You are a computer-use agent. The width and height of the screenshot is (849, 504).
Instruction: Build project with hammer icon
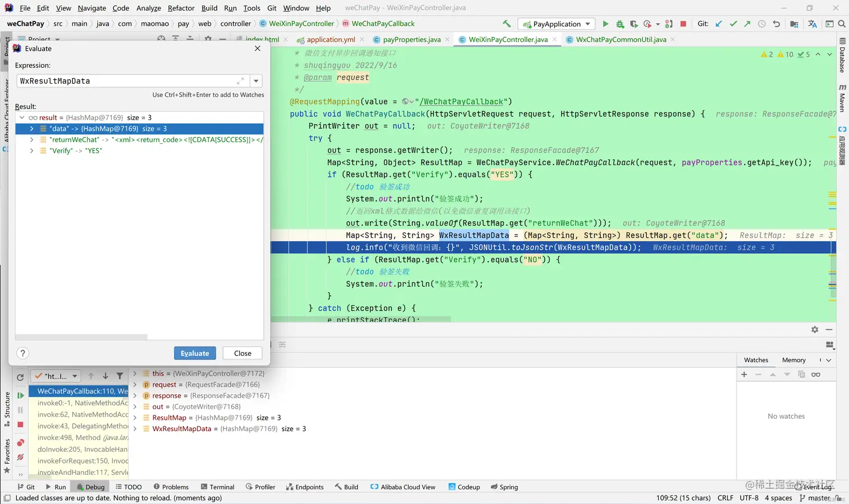[506, 24]
